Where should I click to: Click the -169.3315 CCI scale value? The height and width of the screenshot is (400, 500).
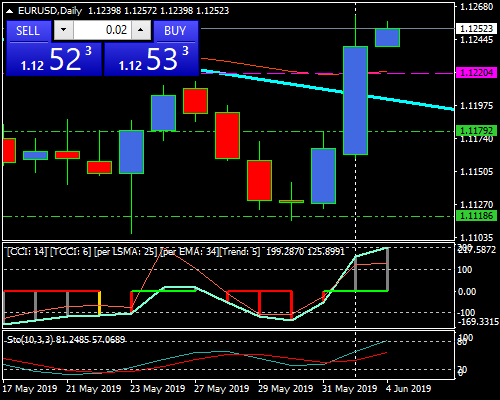coord(478,322)
